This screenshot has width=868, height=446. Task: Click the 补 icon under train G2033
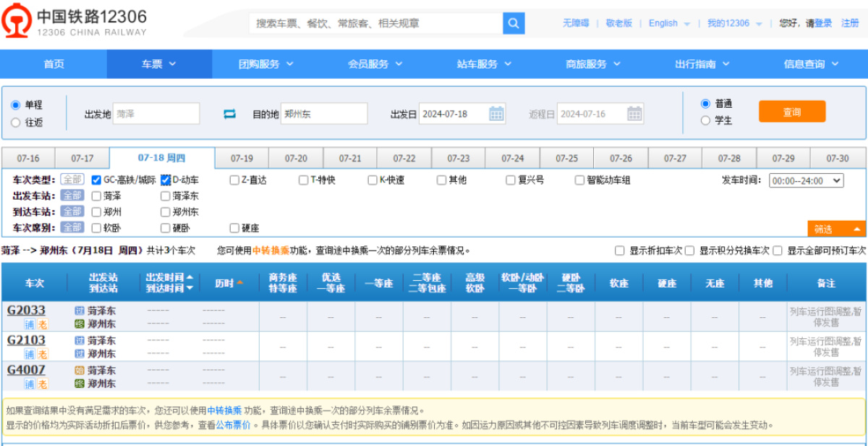tap(30, 325)
